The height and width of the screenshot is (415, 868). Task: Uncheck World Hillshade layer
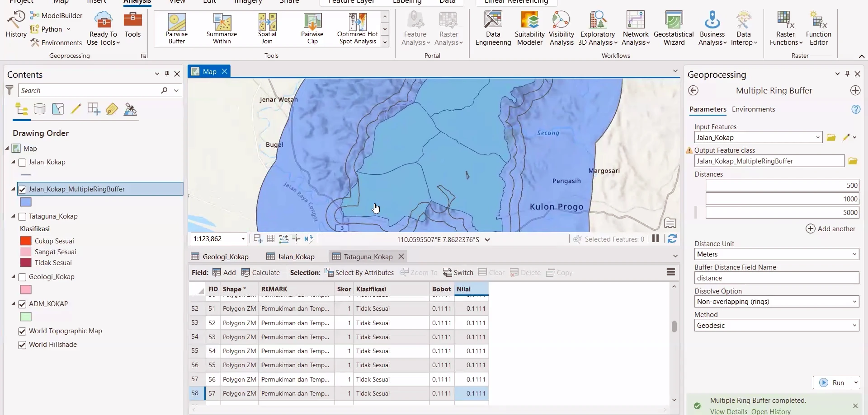tap(22, 345)
